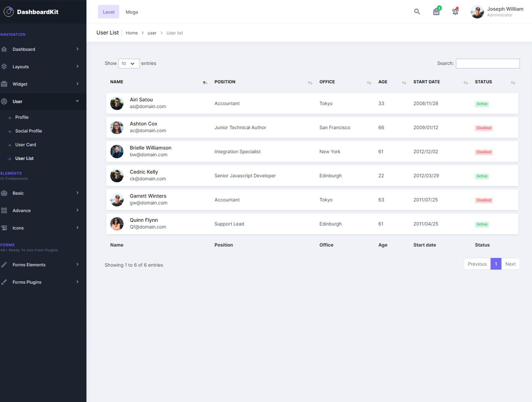
Task: Click Quinn Flynn's Active status badge
Action: coord(482,224)
